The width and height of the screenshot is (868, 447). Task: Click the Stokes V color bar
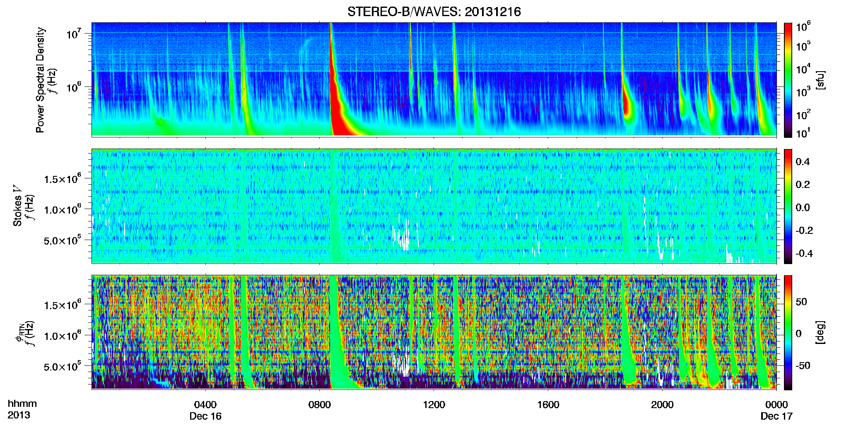(788, 206)
